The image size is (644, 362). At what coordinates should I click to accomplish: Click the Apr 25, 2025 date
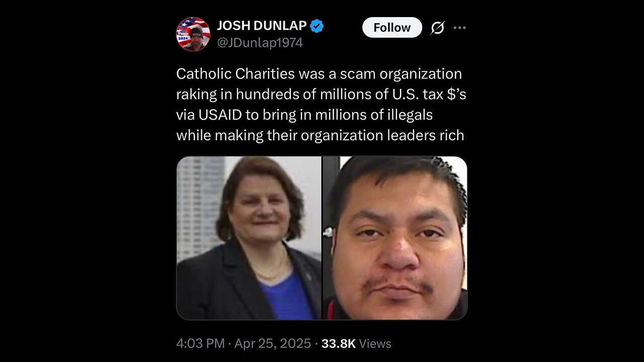tap(273, 344)
